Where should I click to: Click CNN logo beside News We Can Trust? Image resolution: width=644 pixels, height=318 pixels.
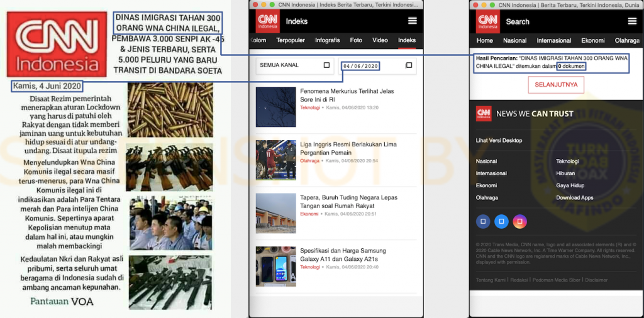tap(484, 114)
